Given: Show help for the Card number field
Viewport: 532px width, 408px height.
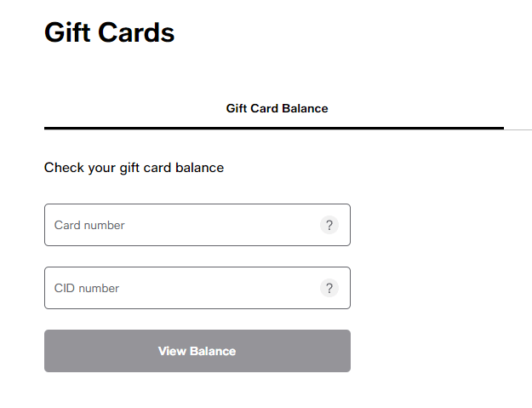Looking at the screenshot, I should pyautogui.click(x=329, y=225).
